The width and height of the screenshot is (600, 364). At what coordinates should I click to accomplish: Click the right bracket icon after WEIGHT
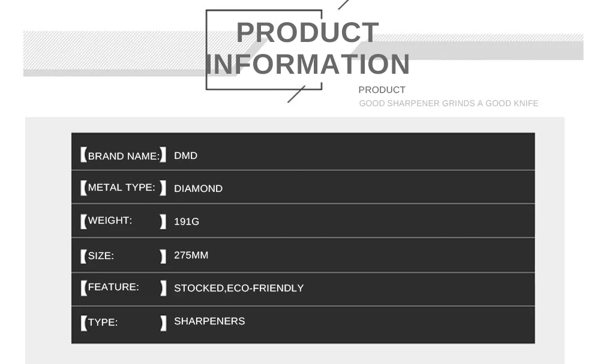pyautogui.click(x=163, y=222)
